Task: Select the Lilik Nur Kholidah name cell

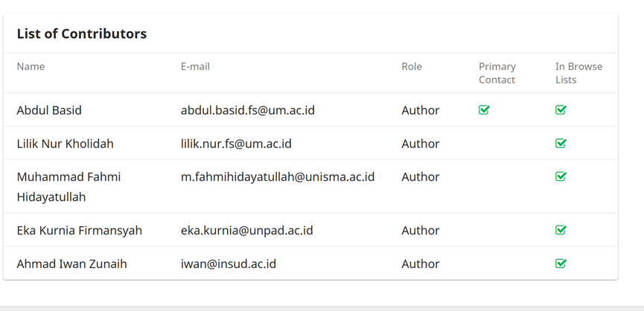Action: [66, 144]
